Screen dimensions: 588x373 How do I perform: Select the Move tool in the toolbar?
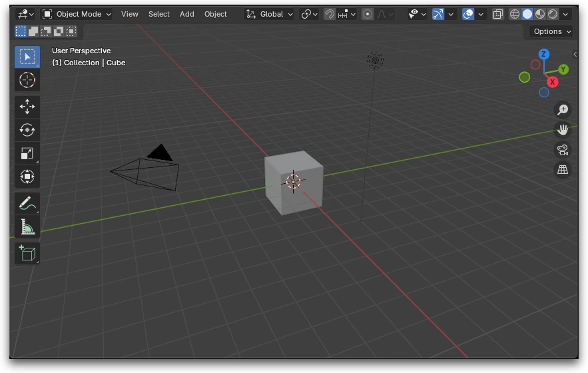click(x=27, y=107)
